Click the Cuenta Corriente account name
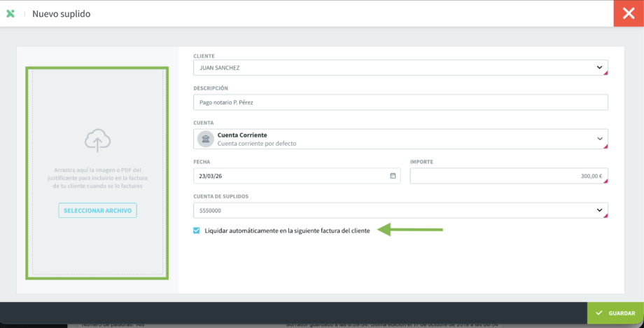The height and width of the screenshot is (328, 644). tap(242, 135)
